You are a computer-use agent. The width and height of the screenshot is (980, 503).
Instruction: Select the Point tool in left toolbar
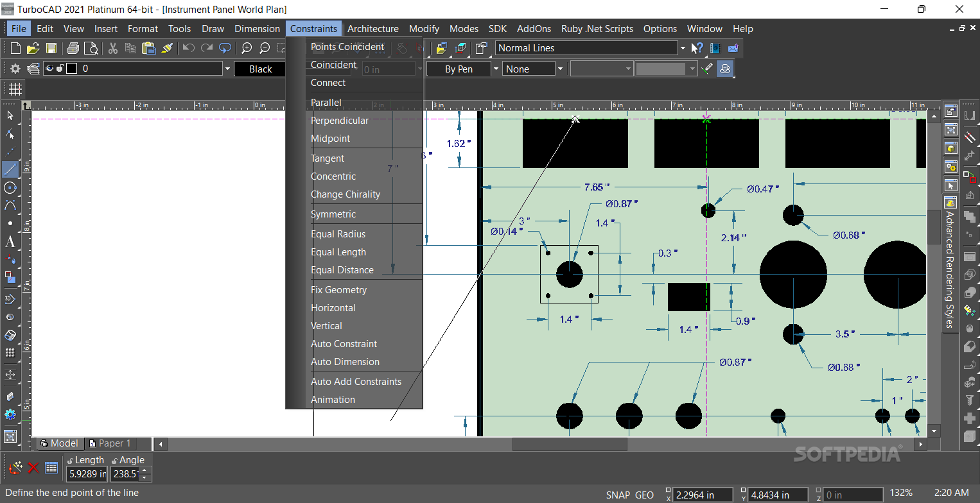click(10, 223)
